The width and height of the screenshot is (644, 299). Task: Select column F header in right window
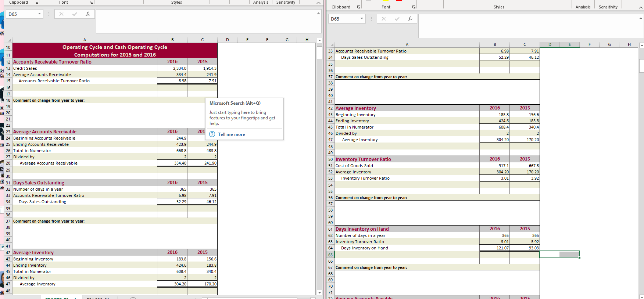coord(590,44)
